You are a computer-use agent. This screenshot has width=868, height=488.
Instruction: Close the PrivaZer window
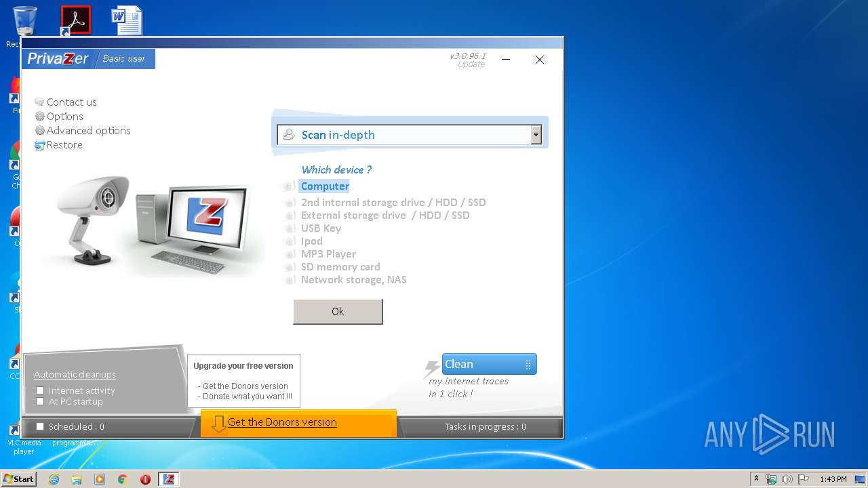coord(540,60)
